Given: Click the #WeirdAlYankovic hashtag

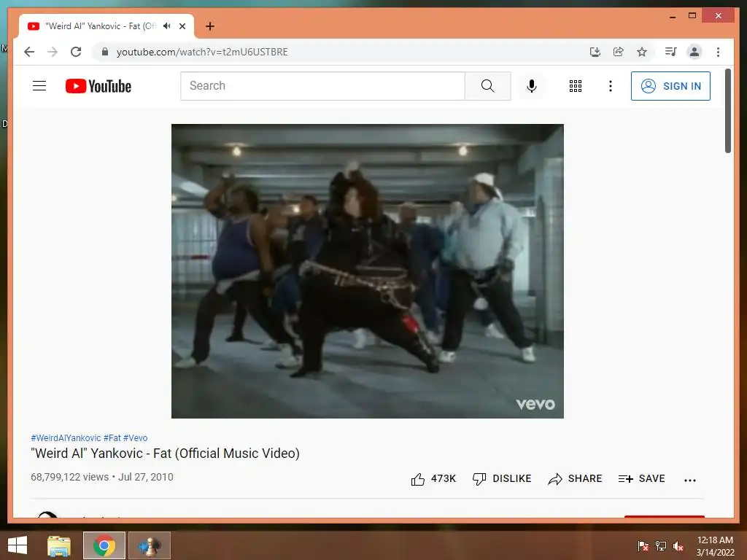Looking at the screenshot, I should tap(66, 437).
